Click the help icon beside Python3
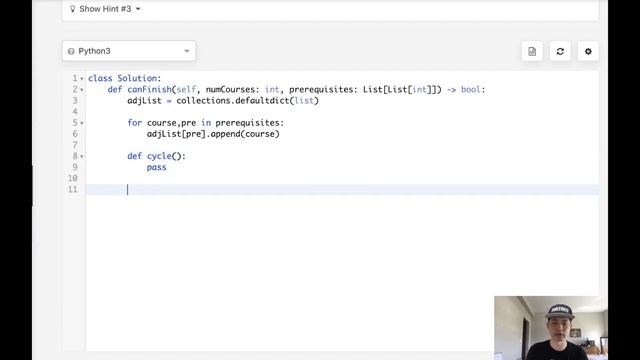 [71, 51]
